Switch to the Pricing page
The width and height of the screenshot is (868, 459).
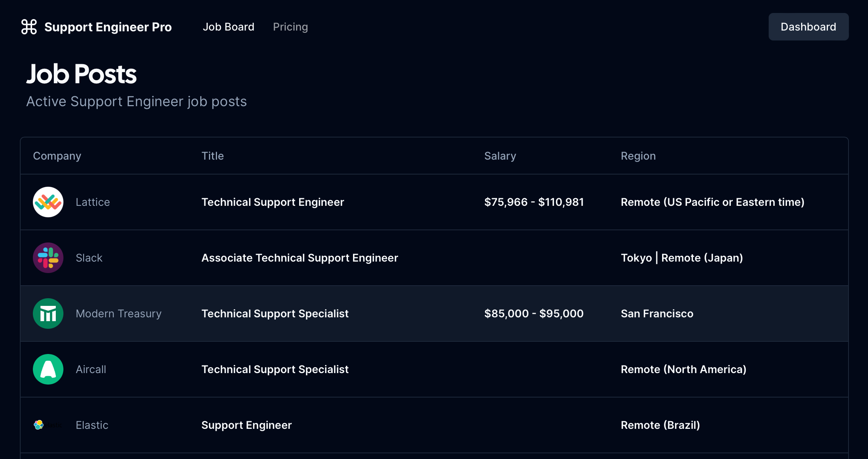pyautogui.click(x=290, y=27)
